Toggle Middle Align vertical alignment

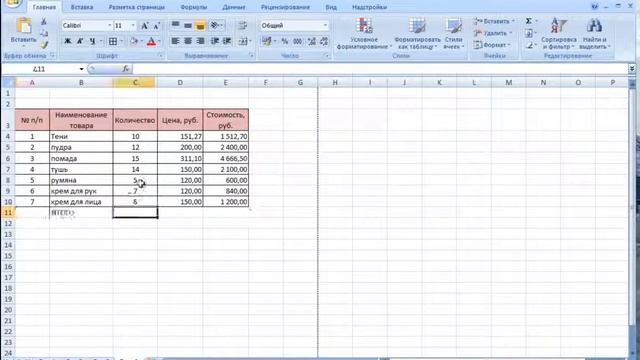188,26
